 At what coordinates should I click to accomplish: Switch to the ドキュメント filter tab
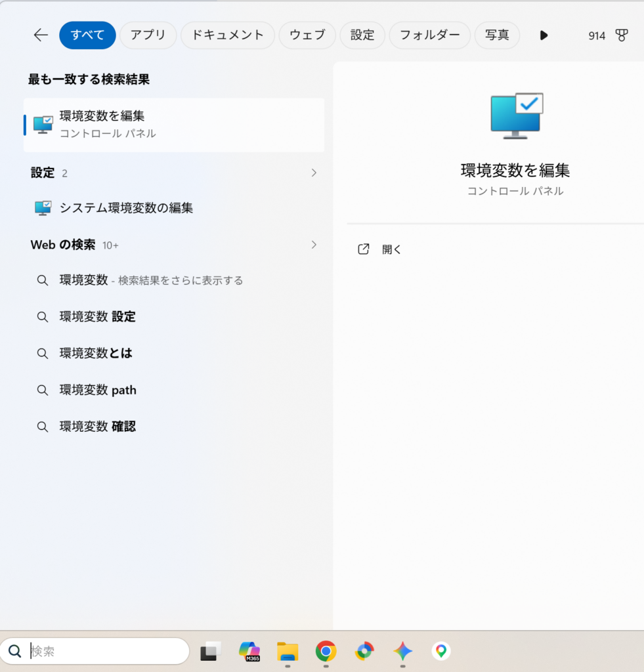coord(228,35)
